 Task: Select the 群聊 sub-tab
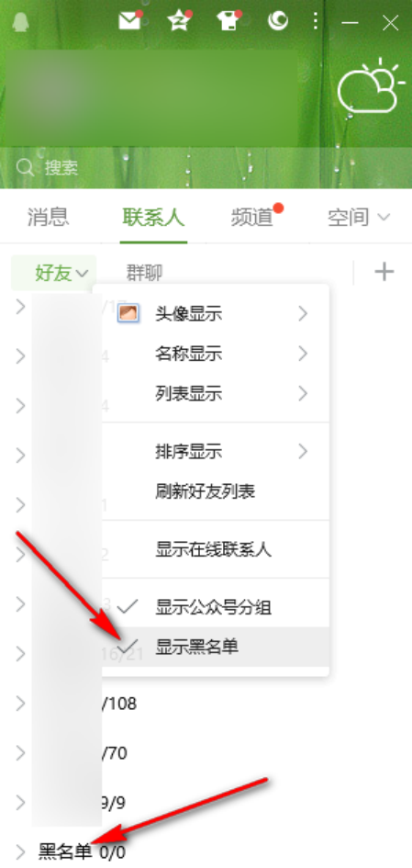pyautogui.click(x=144, y=273)
